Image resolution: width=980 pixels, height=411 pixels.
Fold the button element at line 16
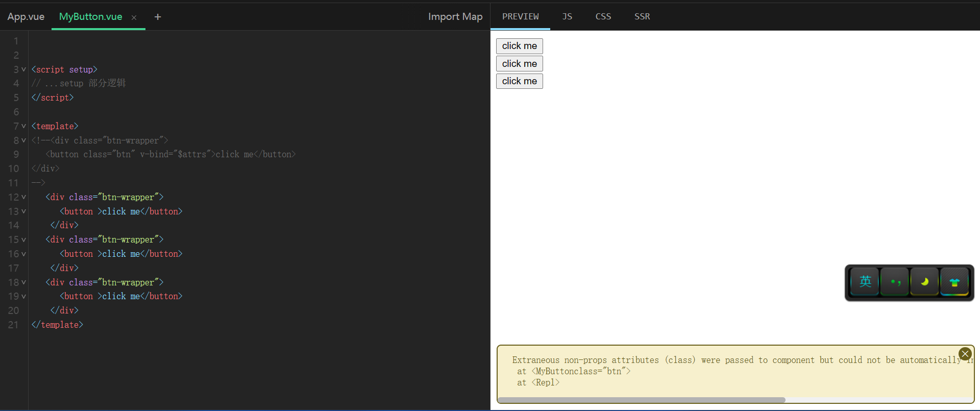[x=23, y=254]
